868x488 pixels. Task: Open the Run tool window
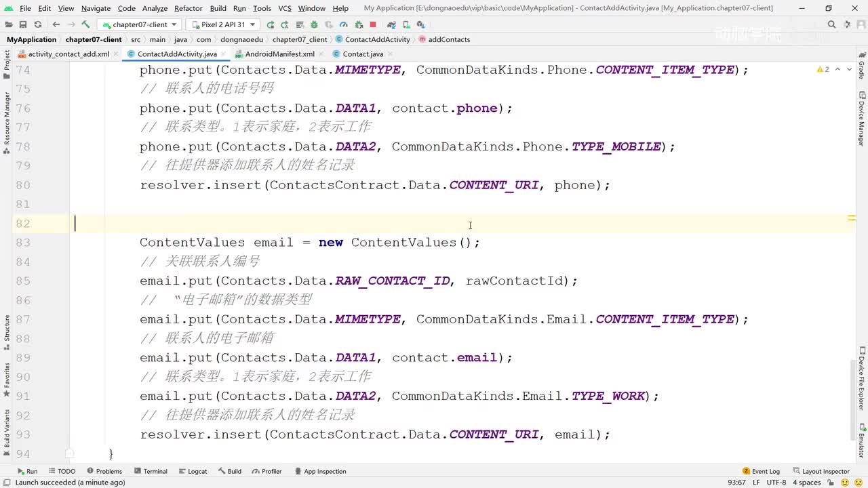[x=27, y=471]
